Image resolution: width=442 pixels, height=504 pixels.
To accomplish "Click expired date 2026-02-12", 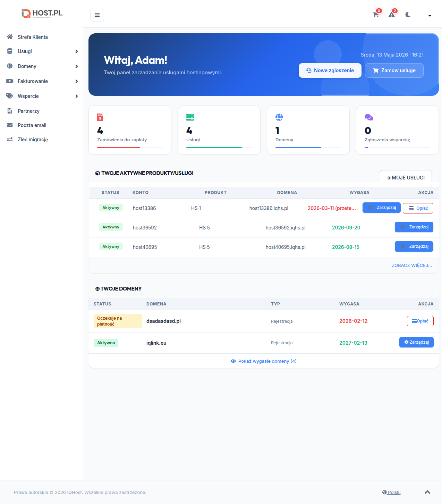I will point(353,321).
